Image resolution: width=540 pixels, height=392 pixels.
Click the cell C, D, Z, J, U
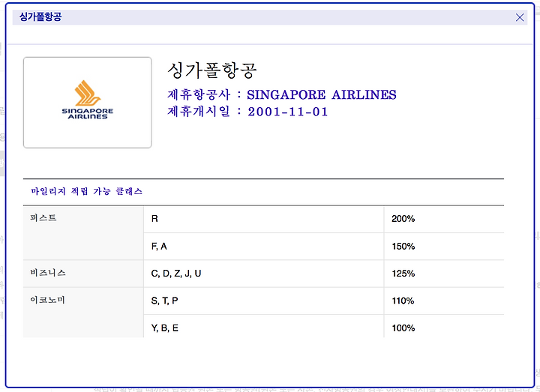tap(264, 274)
